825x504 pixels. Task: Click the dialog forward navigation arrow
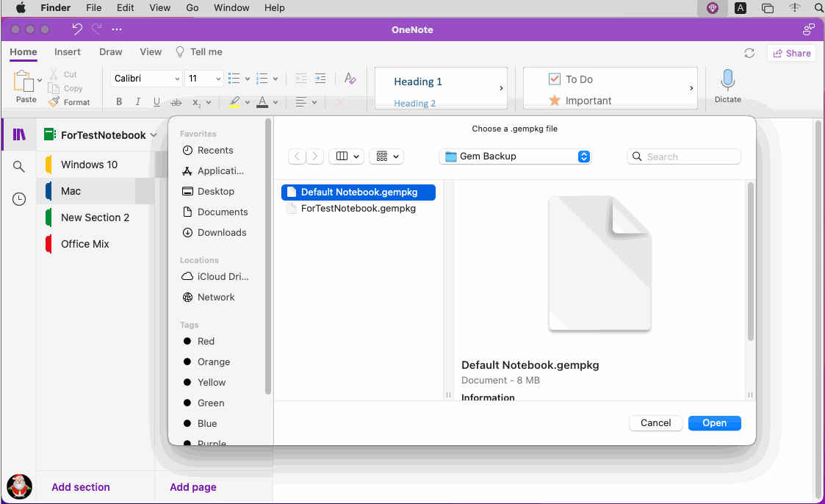[314, 156]
